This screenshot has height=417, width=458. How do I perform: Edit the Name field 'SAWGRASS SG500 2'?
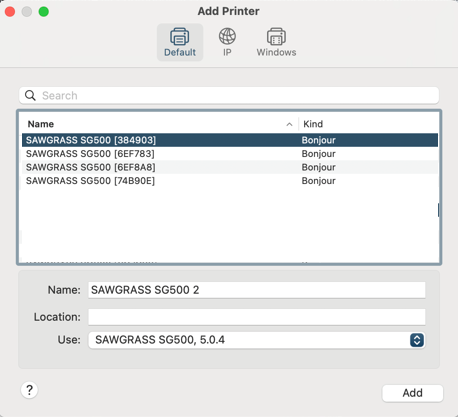257,290
